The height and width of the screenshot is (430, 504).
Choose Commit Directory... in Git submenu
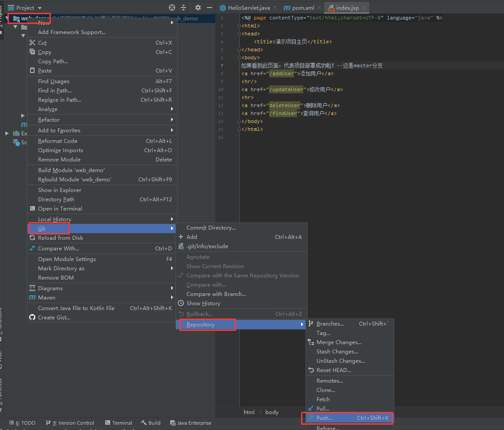(x=241, y=227)
